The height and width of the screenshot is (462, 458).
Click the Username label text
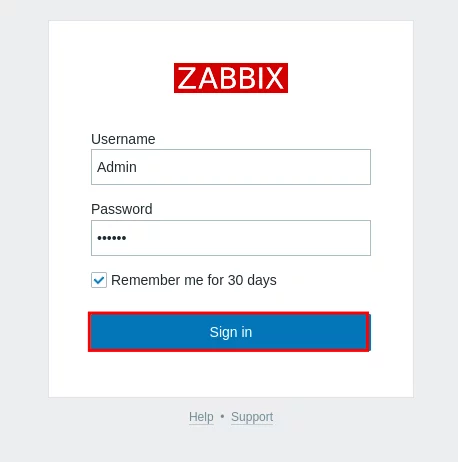(x=123, y=139)
